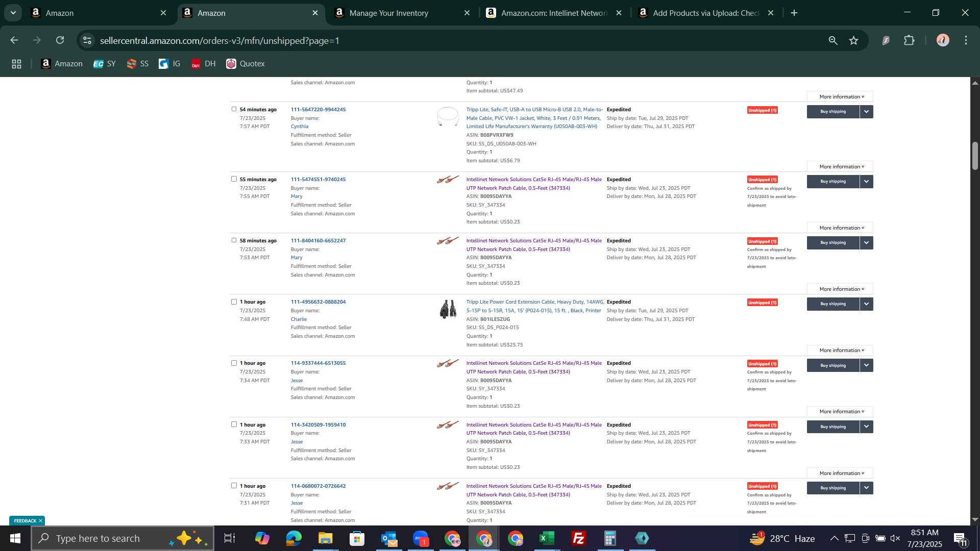The image size is (980, 551).
Task: Expand Buy shipping dropdown for order 114-0680072-0726642
Action: tap(866, 488)
